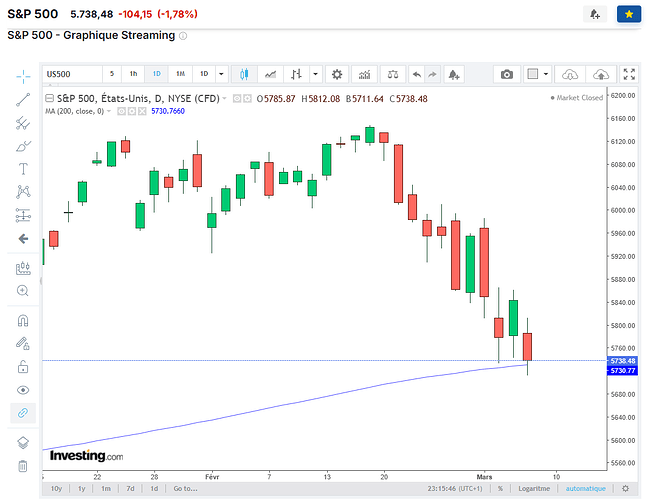Take a chart snapshot with camera icon
Viewport: 658px width, 500px height.
point(507,74)
